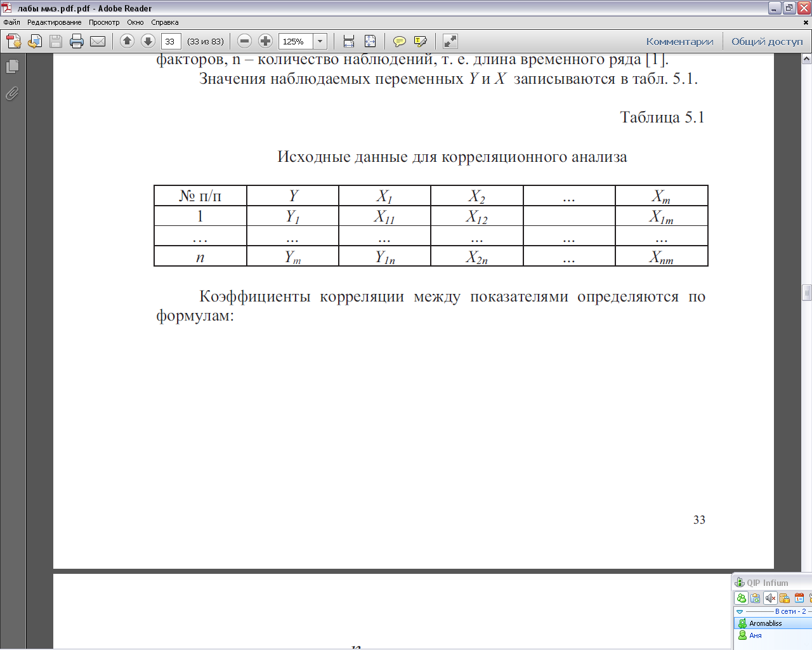Click the scrollbar up arrow
This screenshot has height=650, width=812.
tap(806, 59)
